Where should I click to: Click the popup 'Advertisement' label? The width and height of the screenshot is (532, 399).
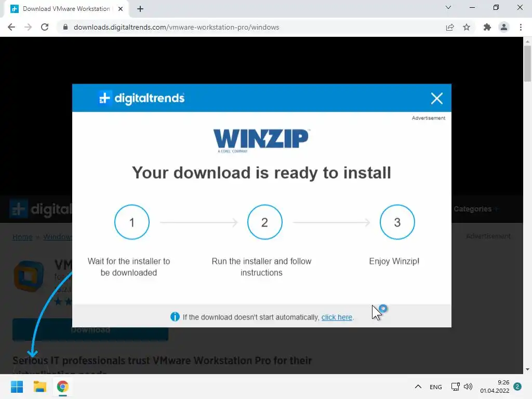[x=429, y=118]
